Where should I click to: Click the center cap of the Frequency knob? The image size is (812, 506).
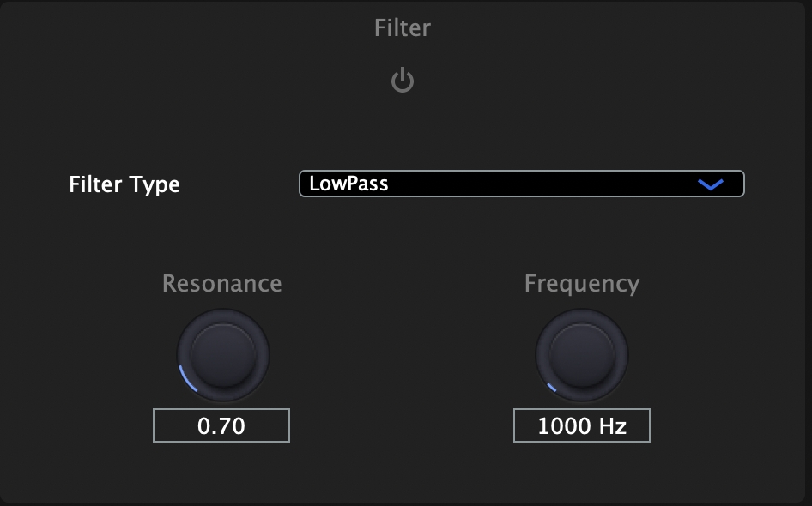coord(582,352)
